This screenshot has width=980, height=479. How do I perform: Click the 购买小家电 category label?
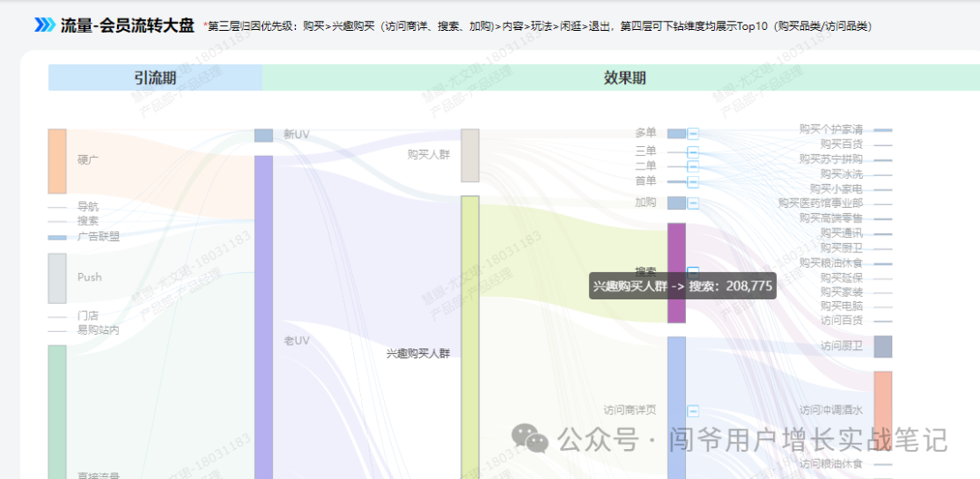[837, 189]
